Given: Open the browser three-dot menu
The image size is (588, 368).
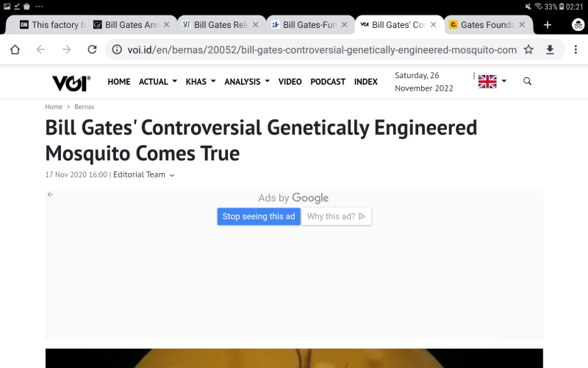Looking at the screenshot, I should [576, 49].
